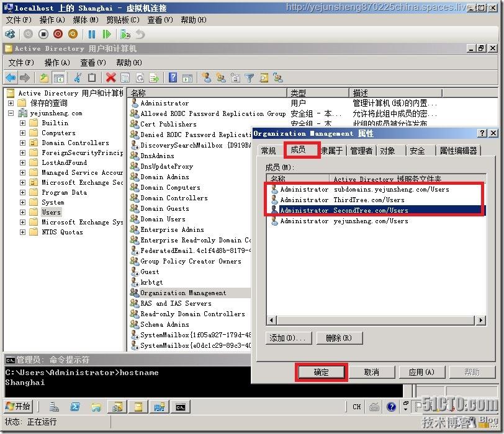Create new organizational unit via toolbar icon
This screenshot has height=434, width=504.
(x=235, y=77)
